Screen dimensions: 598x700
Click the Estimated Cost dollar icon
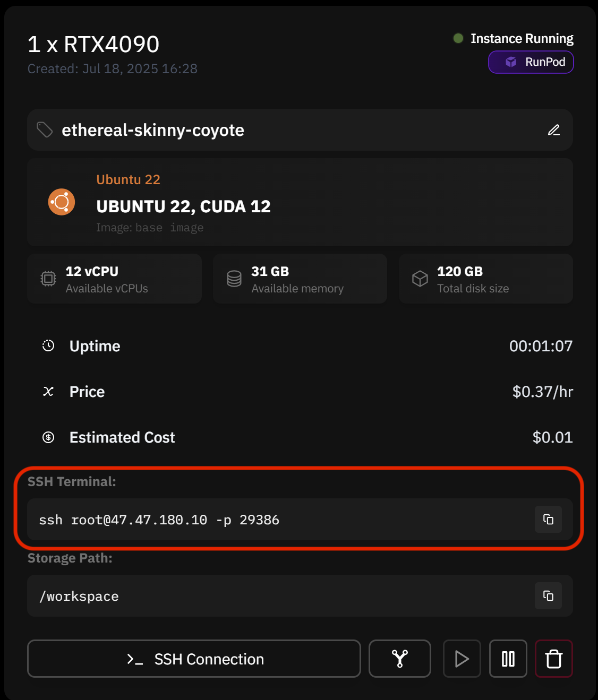point(48,437)
